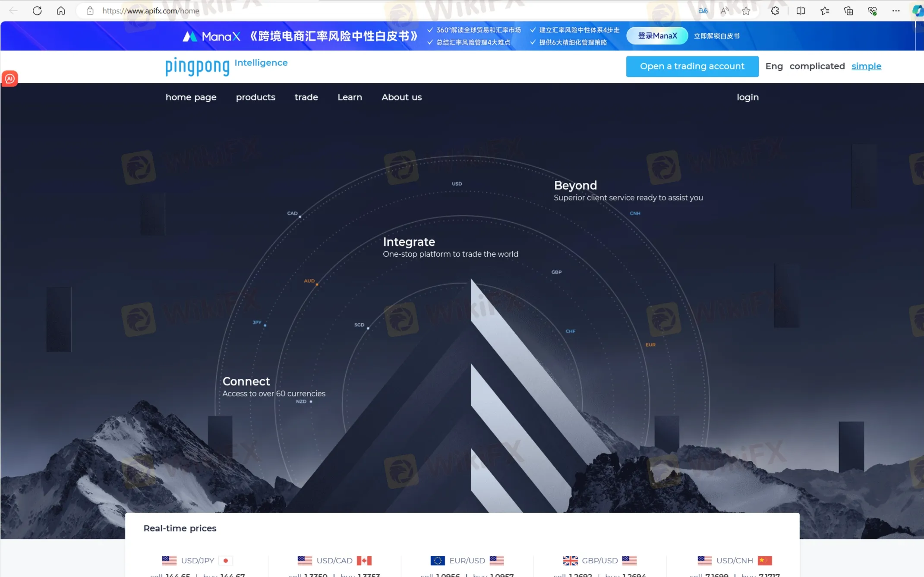Open the products menu

click(255, 97)
